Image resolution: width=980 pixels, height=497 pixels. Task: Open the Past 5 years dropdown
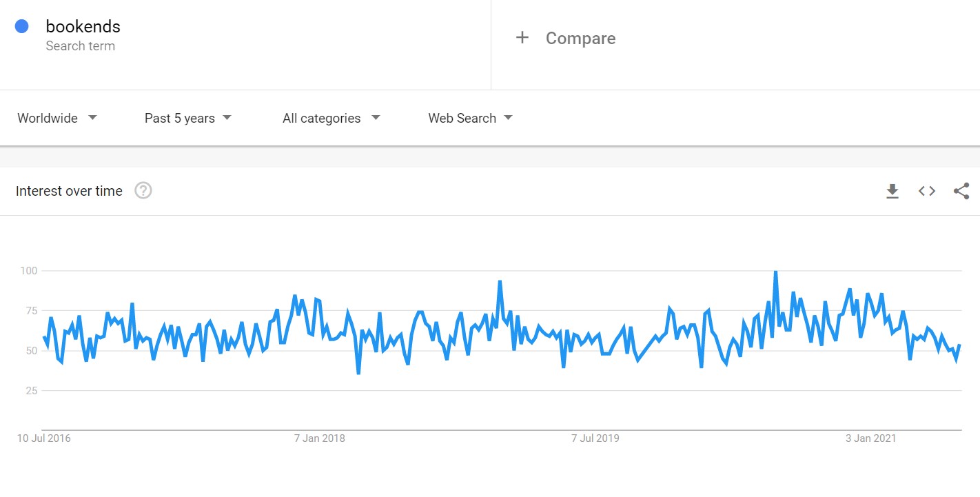pyautogui.click(x=188, y=118)
